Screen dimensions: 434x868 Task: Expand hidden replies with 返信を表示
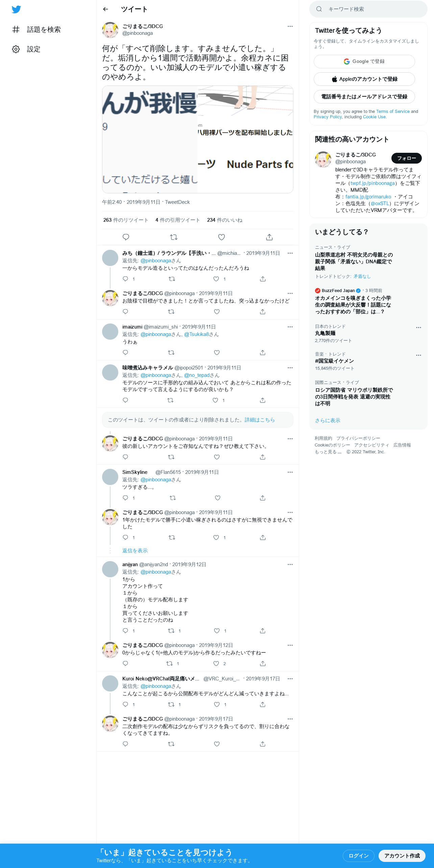(x=135, y=551)
